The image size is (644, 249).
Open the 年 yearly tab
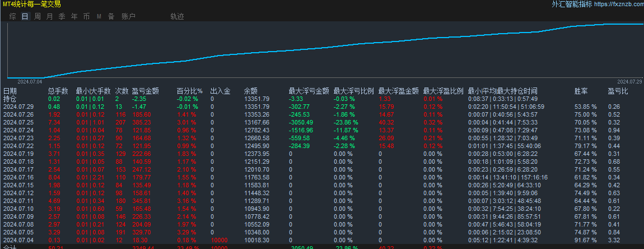[74, 16]
